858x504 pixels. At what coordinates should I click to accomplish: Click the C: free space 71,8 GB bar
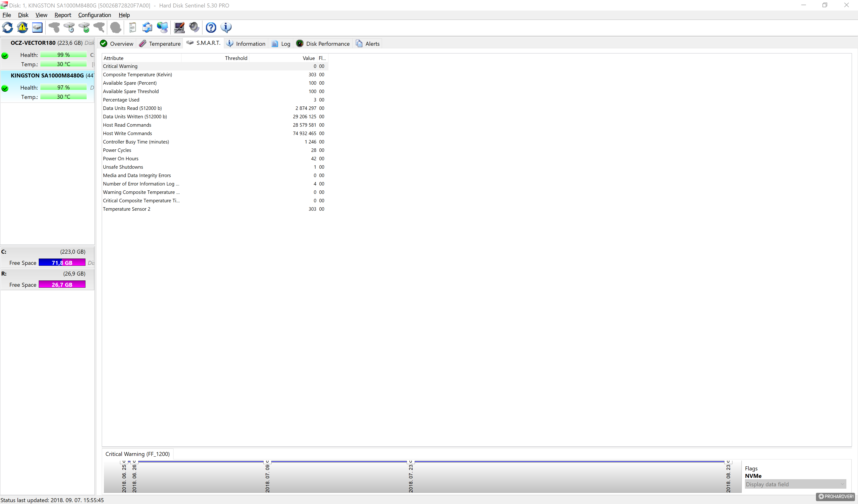pyautogui.click(x=62, y=262)
